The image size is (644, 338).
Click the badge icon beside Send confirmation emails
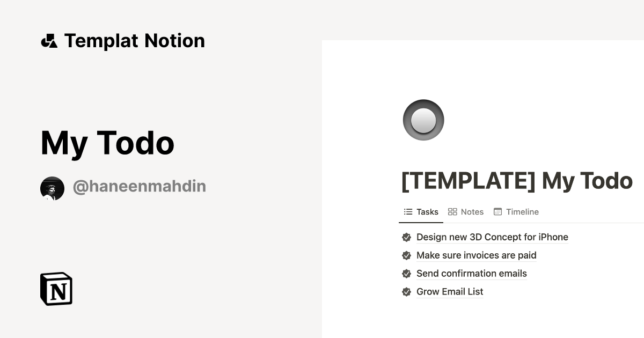point(406,274)
